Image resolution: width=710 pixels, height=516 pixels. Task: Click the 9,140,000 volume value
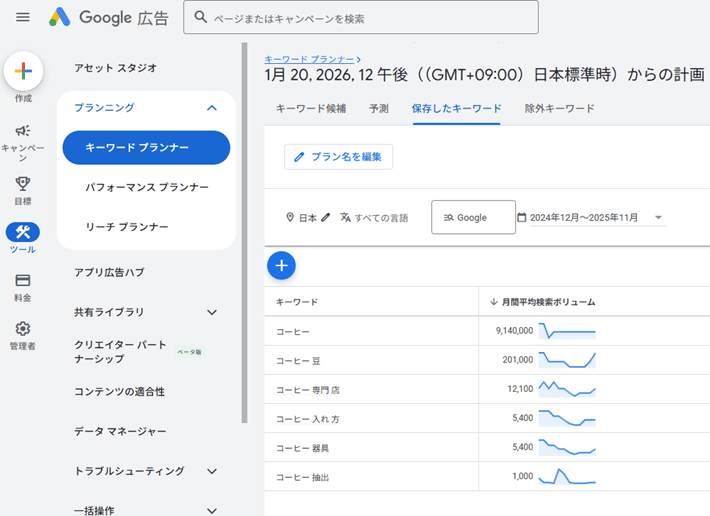click(514, 331)
